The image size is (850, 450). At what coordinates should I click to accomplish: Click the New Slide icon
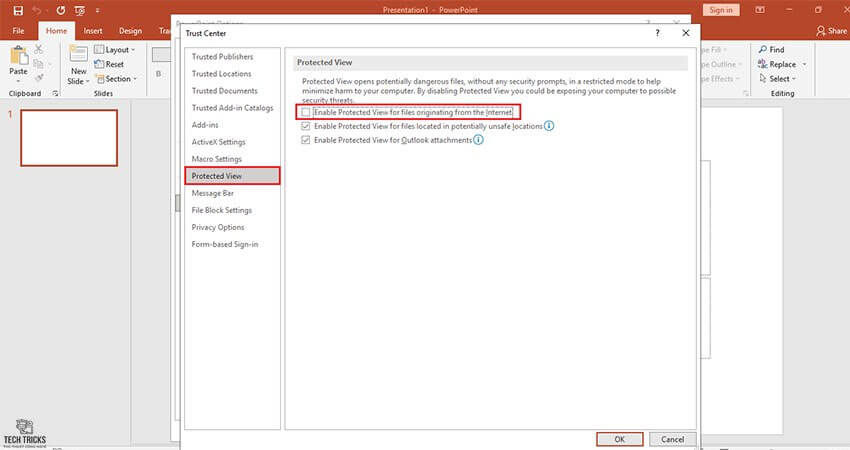point(79,55)
